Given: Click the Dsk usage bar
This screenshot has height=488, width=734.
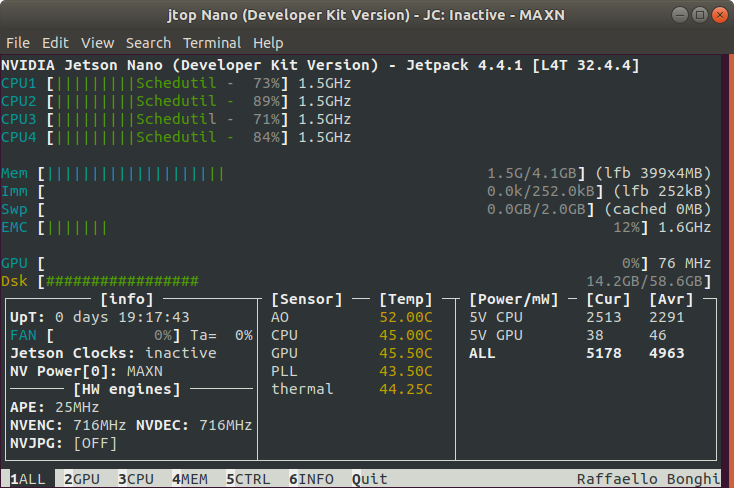Looking at the screenshot, I should pos(374,281).
